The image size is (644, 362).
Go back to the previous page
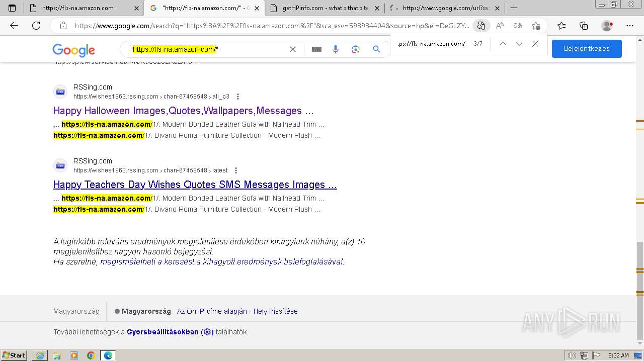pyautogui.click(x=14, y=26)
